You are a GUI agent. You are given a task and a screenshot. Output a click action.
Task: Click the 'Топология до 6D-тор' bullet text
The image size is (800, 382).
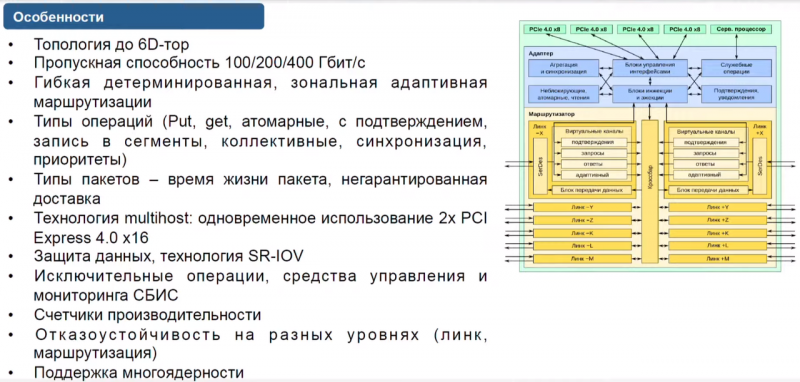[x=111, y=44]
